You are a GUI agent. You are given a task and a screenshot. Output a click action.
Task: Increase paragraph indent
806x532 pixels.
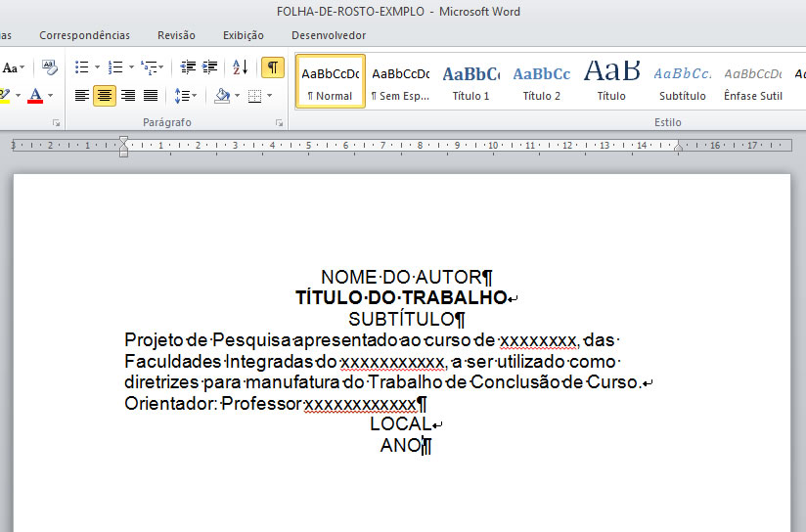tap(209, 67)
